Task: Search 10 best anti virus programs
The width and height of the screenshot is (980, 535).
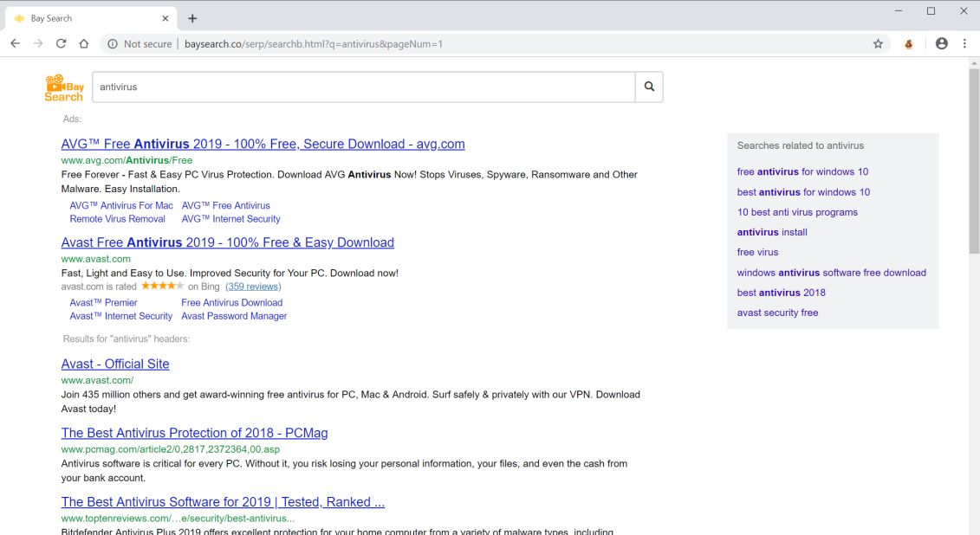Action: point(797,212)
